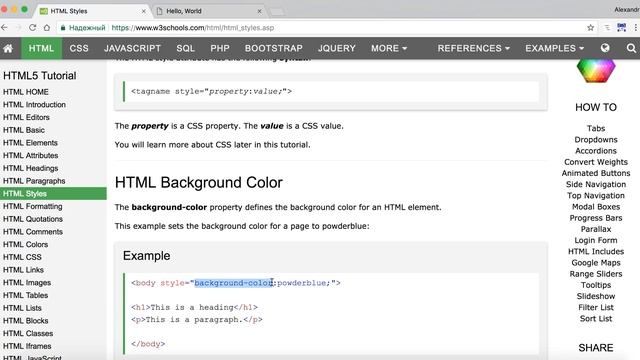Open HTML Tables in sidebar
This screenshot has width=640, height=360.
pyautogui.click(x=25, y=295)
